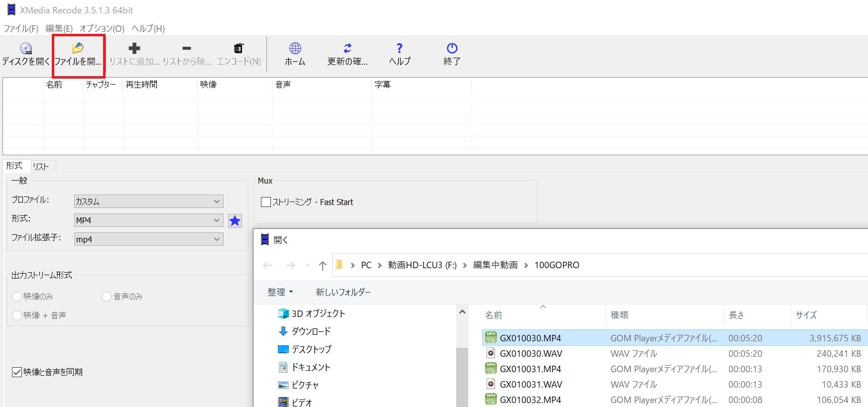Expand the chevron before PC in address bar
868x407 pixels.
(353, 265)
